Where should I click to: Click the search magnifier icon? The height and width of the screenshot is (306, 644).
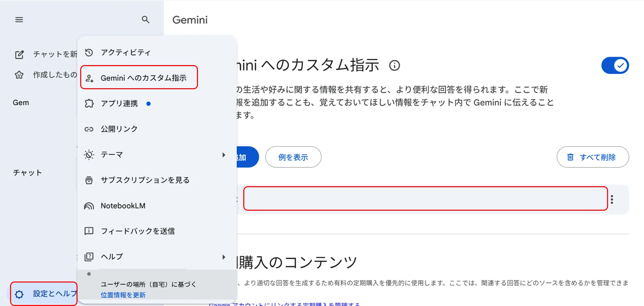145,19
